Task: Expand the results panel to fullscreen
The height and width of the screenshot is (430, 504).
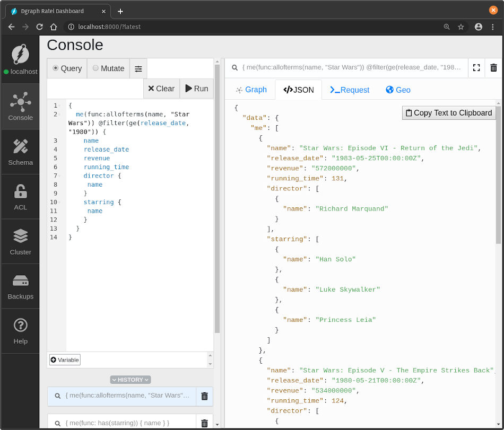Action: (x=476, y=67)
